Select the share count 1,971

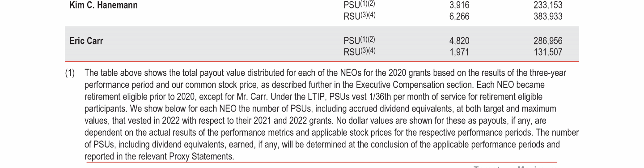[x=459, y=52]
